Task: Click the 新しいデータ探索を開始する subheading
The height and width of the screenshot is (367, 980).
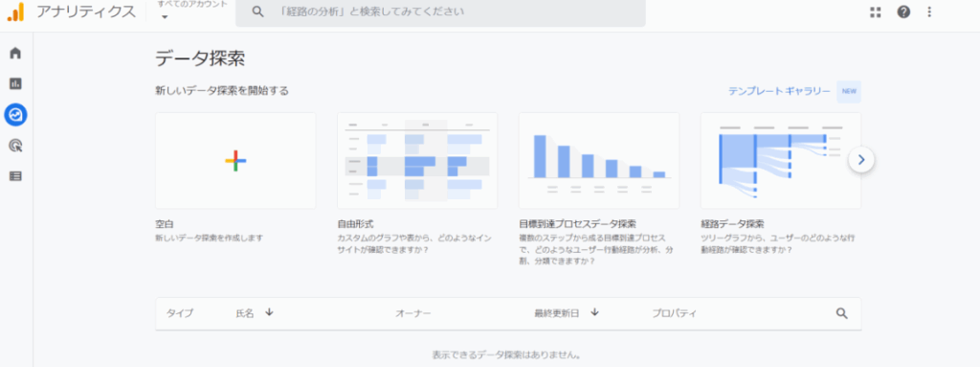Action: (x=222, y=91)
